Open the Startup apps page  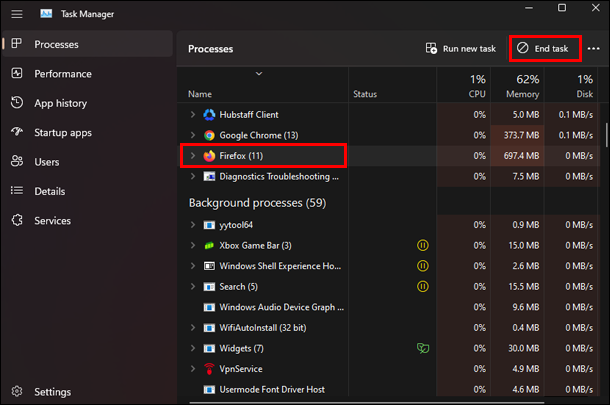click(62, 132)
